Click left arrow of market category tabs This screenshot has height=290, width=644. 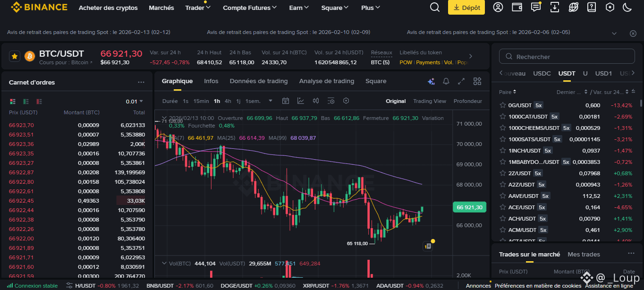coord(501,73)
